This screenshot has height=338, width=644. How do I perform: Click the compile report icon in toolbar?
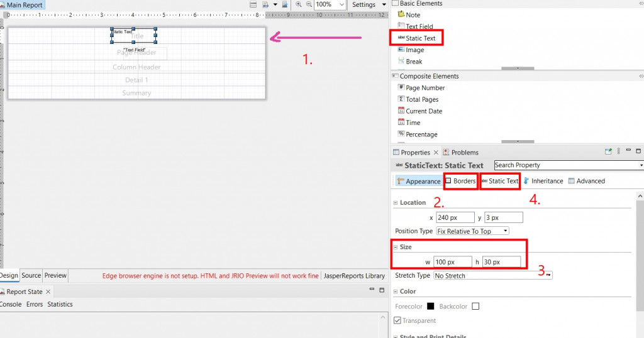(265, 4)
